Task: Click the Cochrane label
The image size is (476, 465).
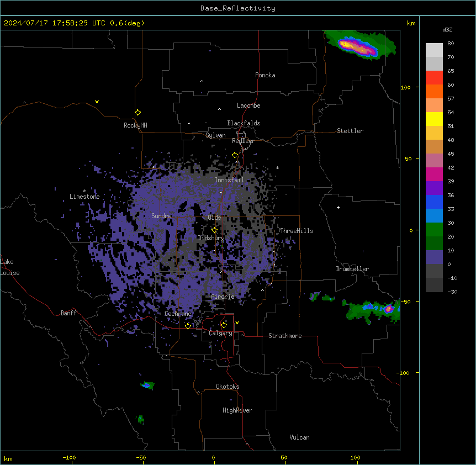Action: [178, 314]
